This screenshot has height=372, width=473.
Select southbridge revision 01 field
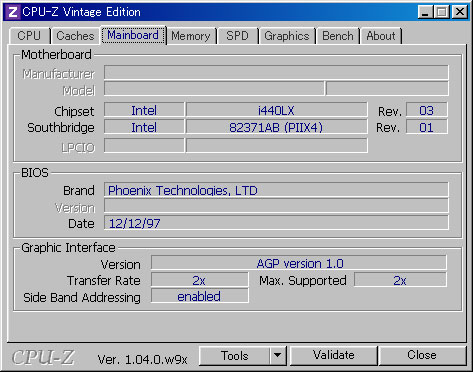pyautogui.click(x=427, y=127)
